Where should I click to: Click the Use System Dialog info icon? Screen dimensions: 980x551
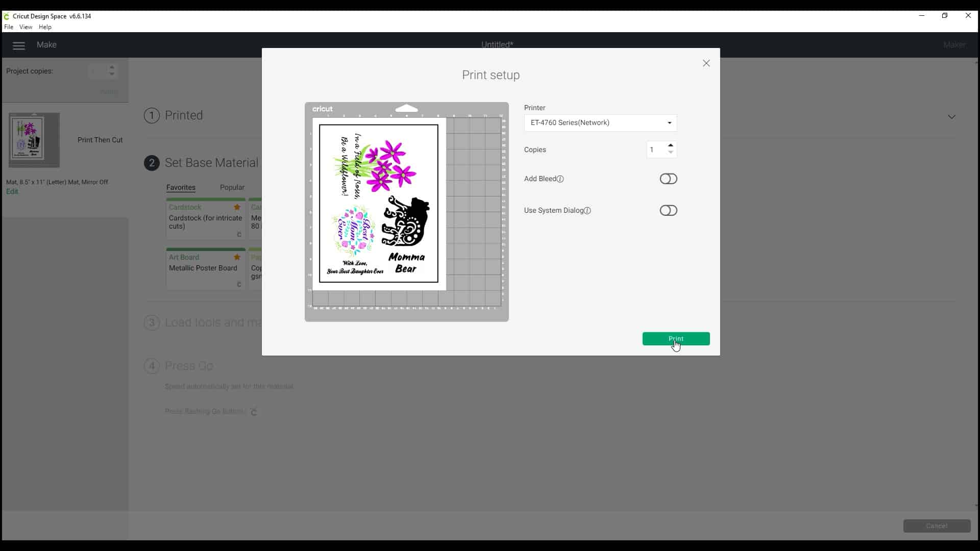click(x=587, y=211)
